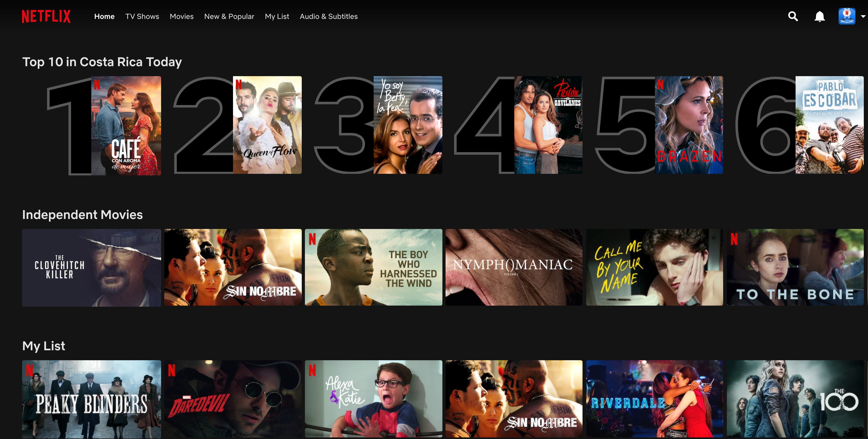Open Peaky Blinders in My List
Viewport: 868px width, 439px height.
pos(91,399)
